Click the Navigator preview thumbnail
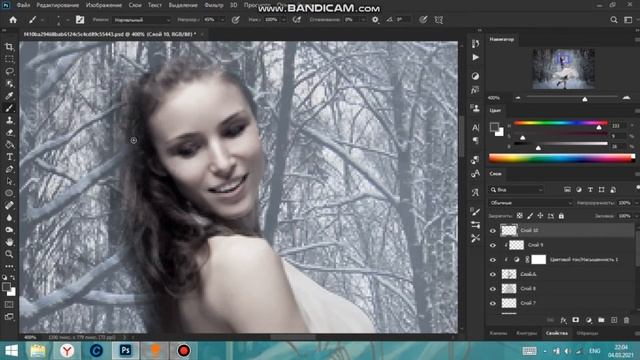The height and width of the screenshot is (360, 640). click(x=563, y=69)
